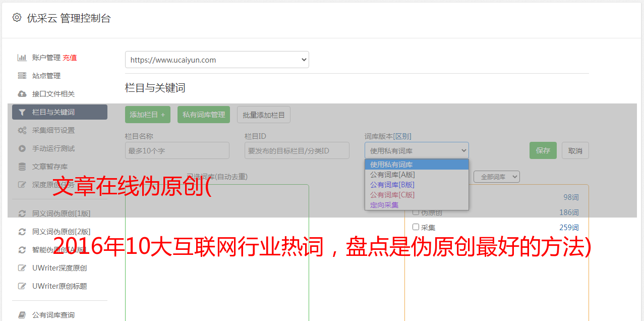
Task: Click the database icon for 文章暂存库
Action: tap(22, 167)
